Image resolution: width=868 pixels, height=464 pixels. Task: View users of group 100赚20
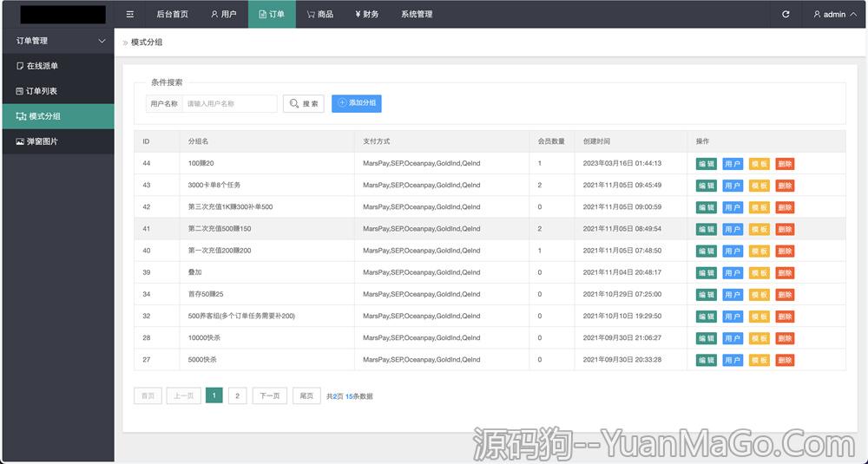click(x=733, y=164)
